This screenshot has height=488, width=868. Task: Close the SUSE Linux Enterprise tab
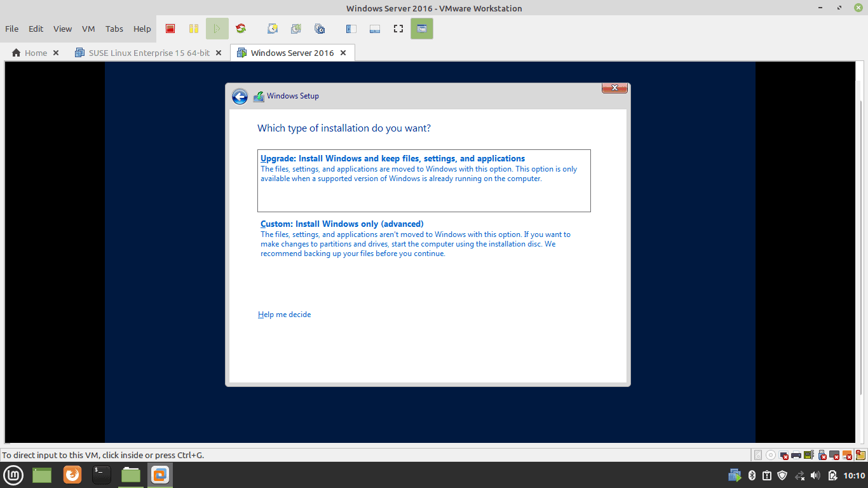coord(219,53)
